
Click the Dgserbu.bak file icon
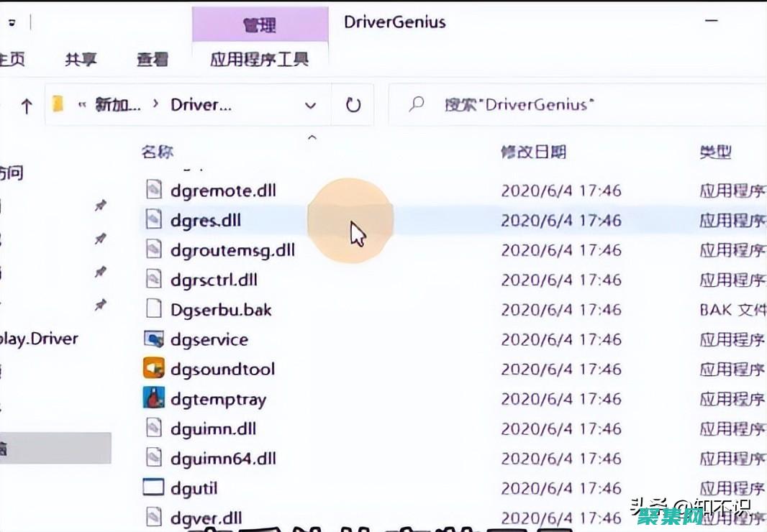point(153,308)
